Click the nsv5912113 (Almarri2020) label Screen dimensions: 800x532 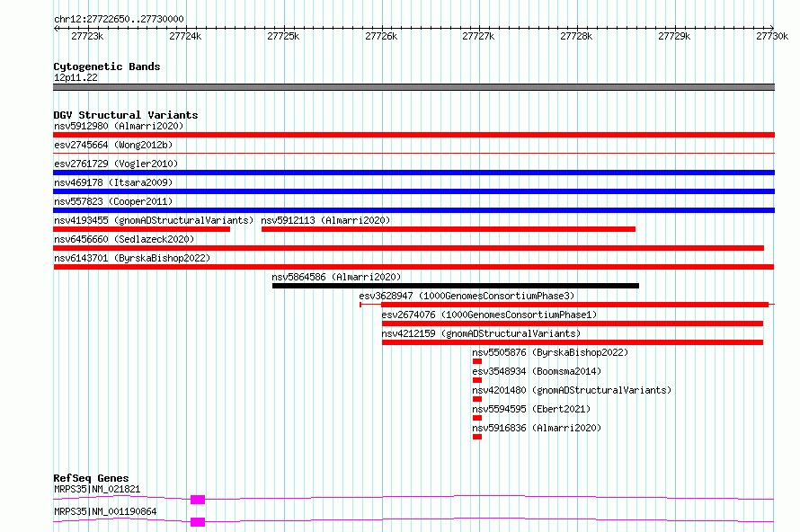(325, 220)
